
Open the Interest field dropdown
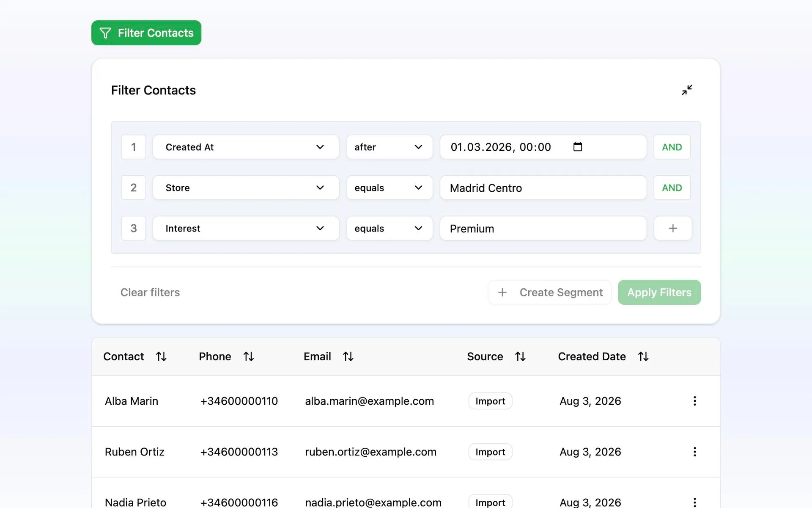(x=246, y=228)
